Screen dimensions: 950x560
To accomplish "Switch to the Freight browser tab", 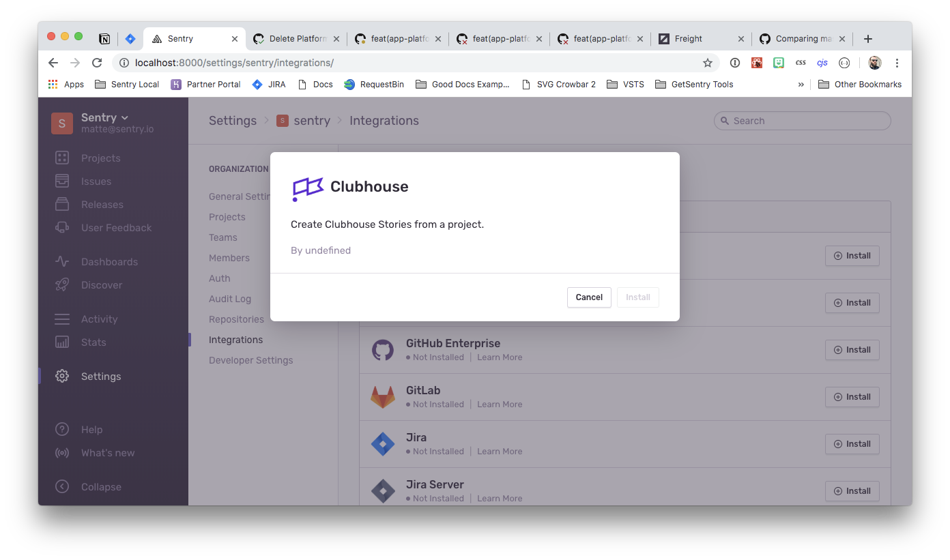I will click(x=701, y=39).
